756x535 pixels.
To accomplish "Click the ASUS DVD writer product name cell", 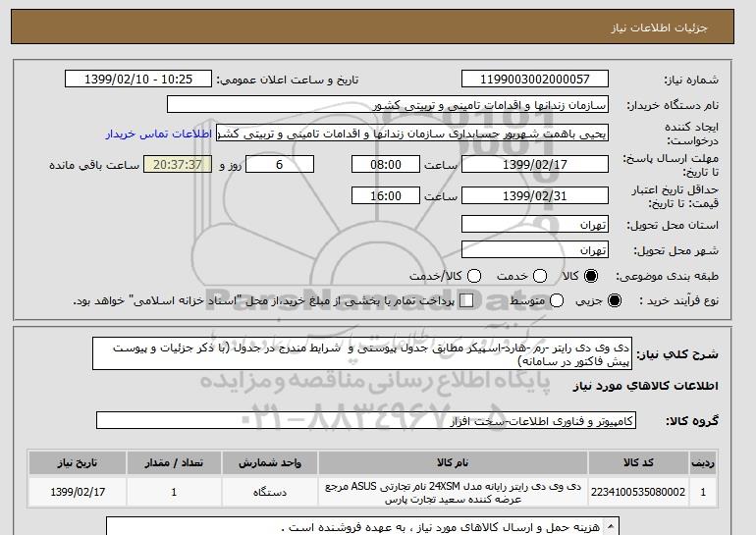I will coord(453,492).
